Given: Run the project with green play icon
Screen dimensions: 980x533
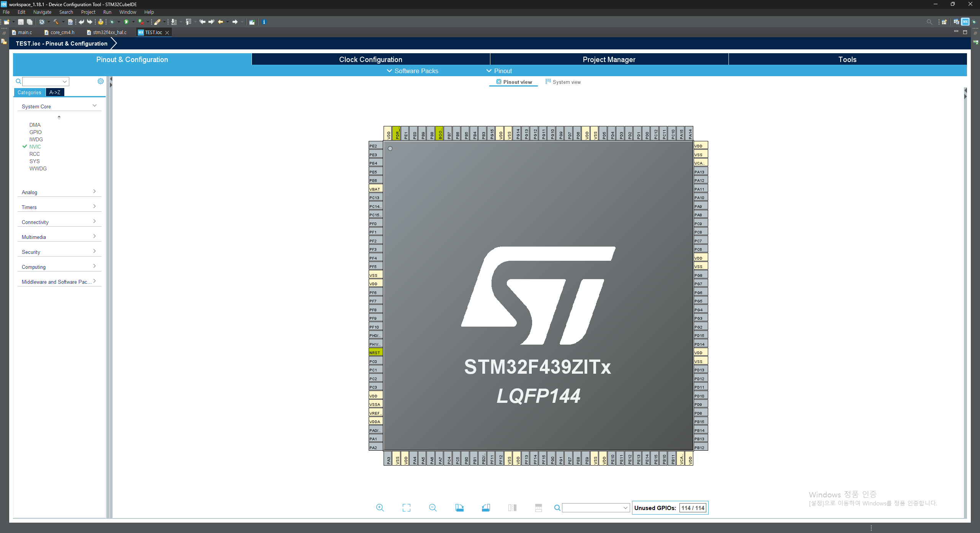Looking at the screenshot, I should [x=126, y=22].
